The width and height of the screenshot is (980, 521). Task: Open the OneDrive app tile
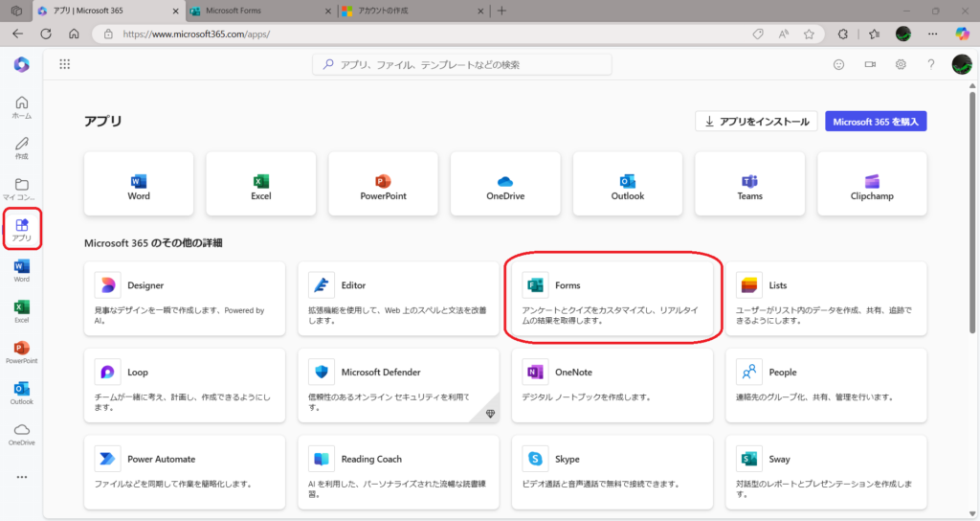coord(505,184)
